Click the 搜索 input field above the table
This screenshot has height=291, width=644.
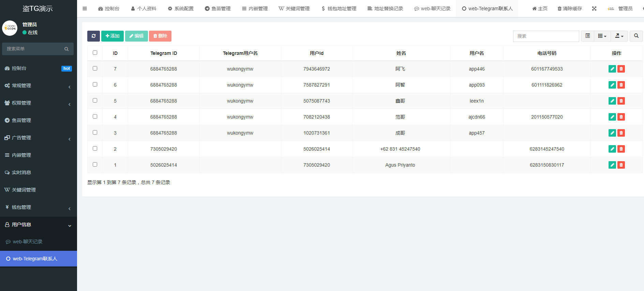pos(546,36)
